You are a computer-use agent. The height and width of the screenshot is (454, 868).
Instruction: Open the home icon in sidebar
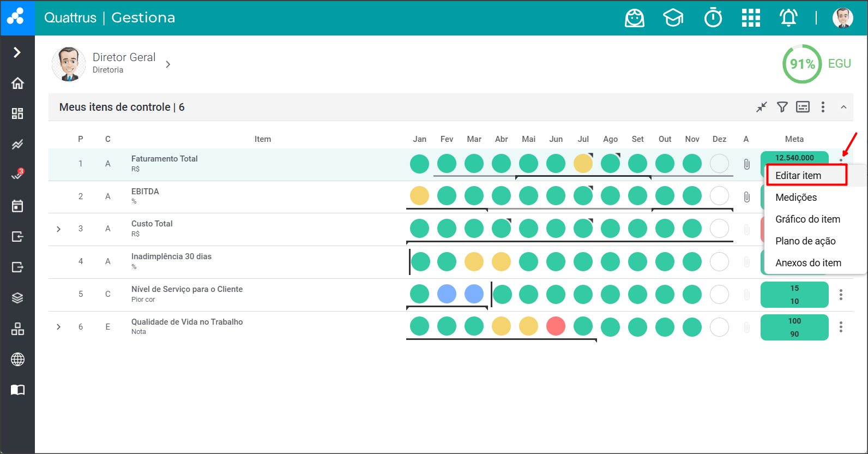(17, 83)
